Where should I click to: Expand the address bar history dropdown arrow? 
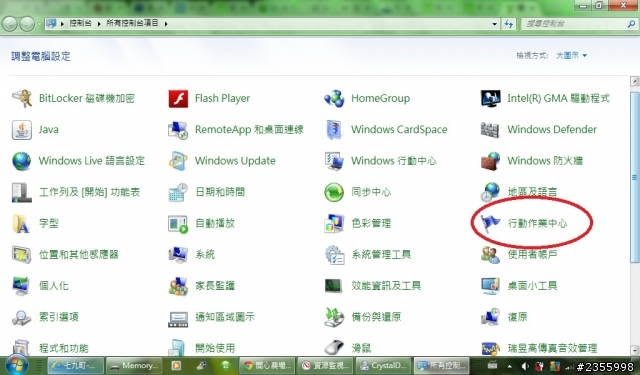(494, 24)
